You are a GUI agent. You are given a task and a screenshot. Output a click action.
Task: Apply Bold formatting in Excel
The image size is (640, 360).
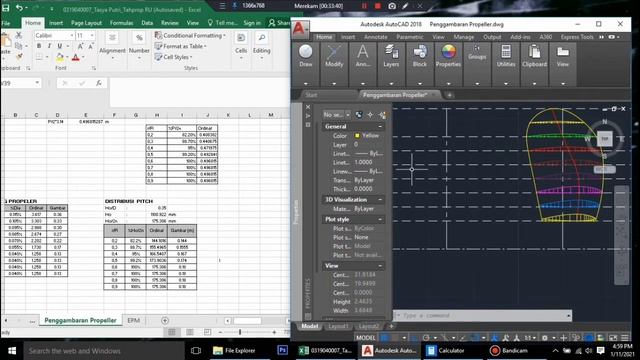click(39, 46)
